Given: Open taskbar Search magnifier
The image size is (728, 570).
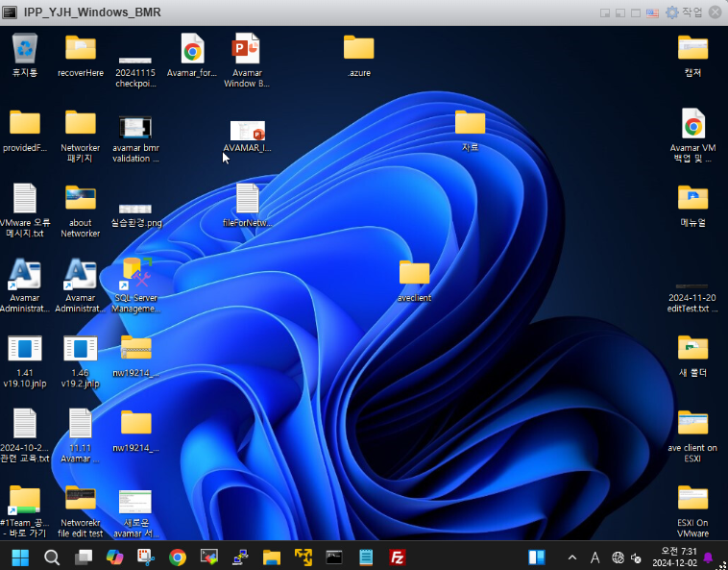Looking at the screenshot, I should coord(52,557).
